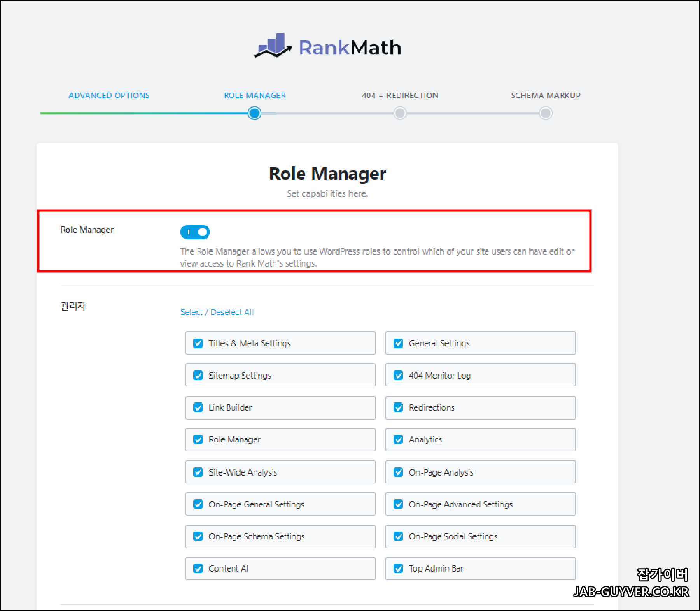Viewport: 700px width, 611px height.
Task: Uncheck On-Page General Settings
Action: pos(198,504)
